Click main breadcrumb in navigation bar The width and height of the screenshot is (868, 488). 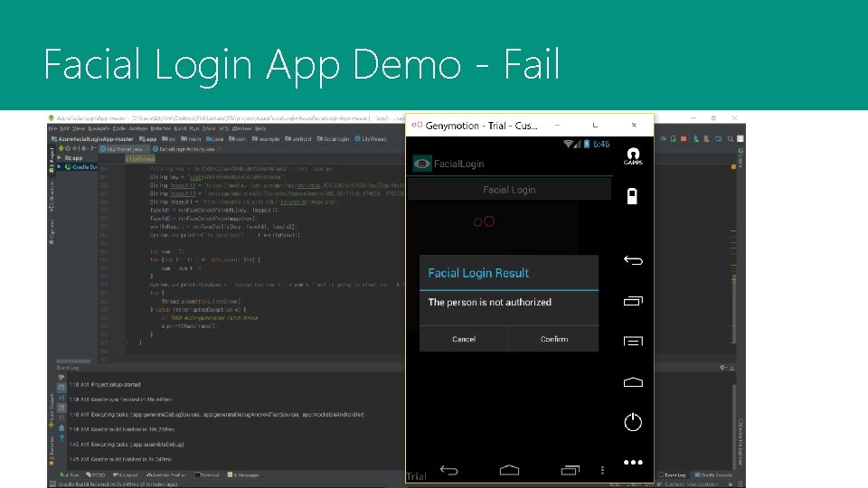(x=191, y=139)
